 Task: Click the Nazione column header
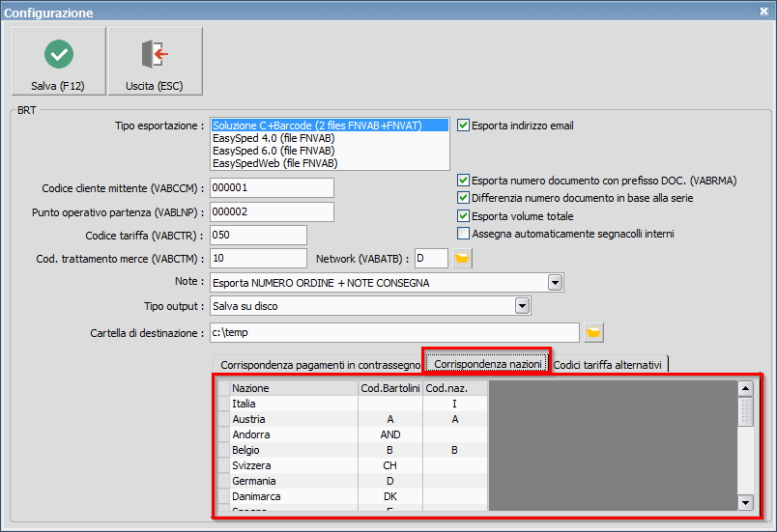coord(295,388)
